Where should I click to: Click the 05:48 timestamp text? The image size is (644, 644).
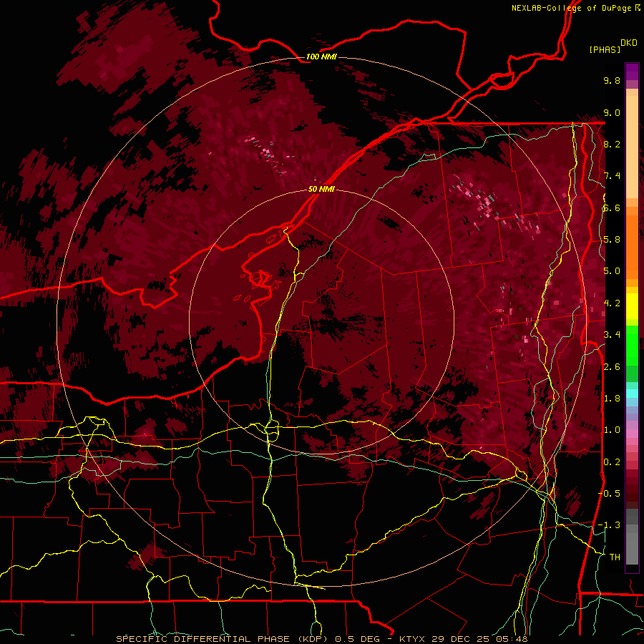click(x=511, y=639)
